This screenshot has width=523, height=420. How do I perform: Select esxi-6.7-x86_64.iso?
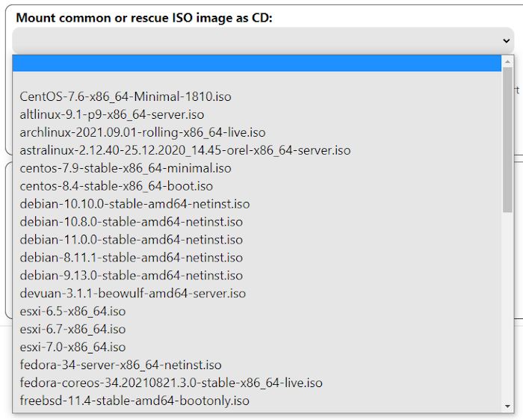pyautogui.click(x=72, y=330)
